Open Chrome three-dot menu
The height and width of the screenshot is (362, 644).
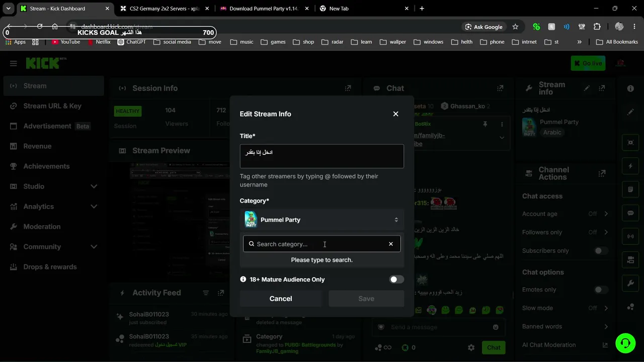pos(635,27)
